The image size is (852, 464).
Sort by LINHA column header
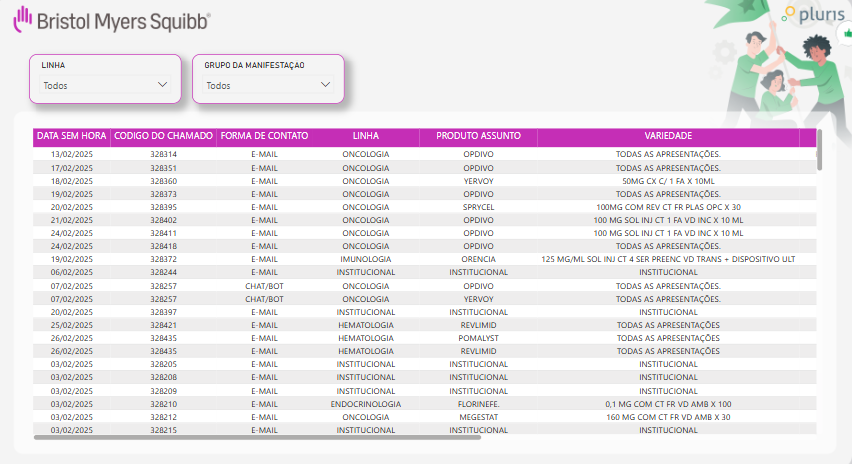click(366, 136)
